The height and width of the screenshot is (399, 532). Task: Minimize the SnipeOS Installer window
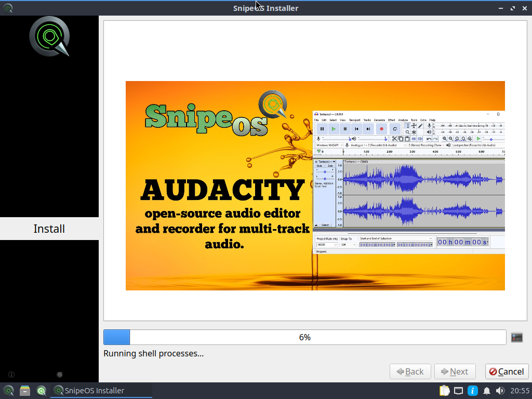pos(501,8)
